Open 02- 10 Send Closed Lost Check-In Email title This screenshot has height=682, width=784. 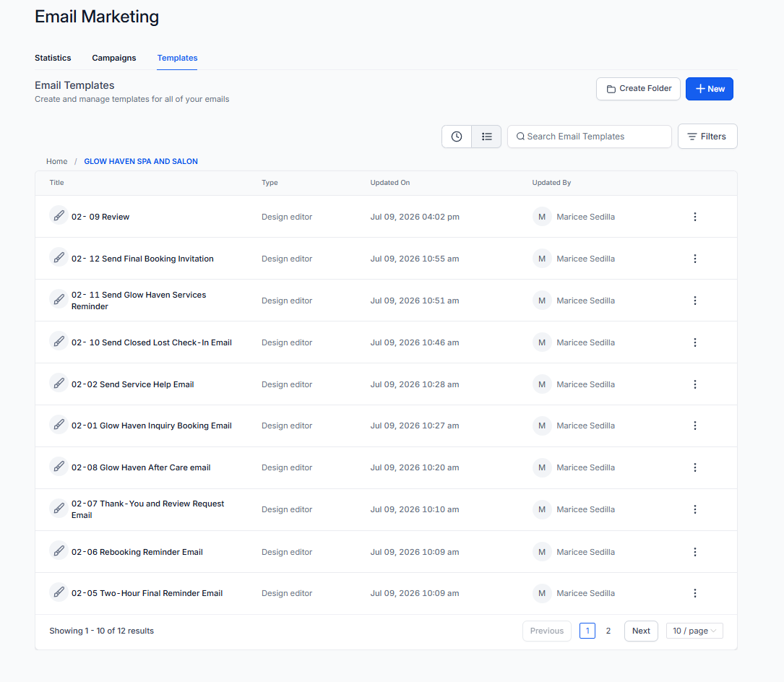[152, 342]
